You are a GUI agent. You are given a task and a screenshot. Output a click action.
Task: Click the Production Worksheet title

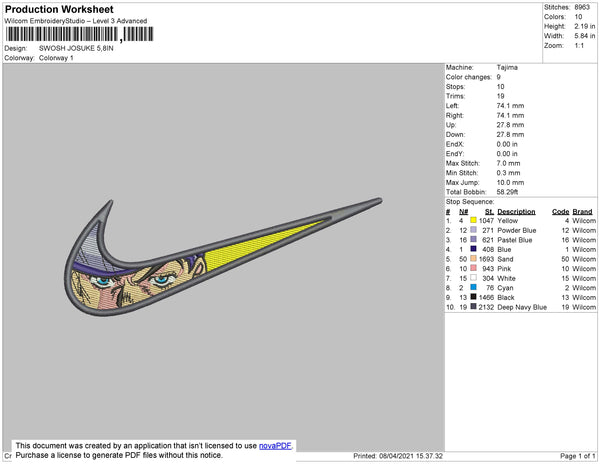click(59, 10)
